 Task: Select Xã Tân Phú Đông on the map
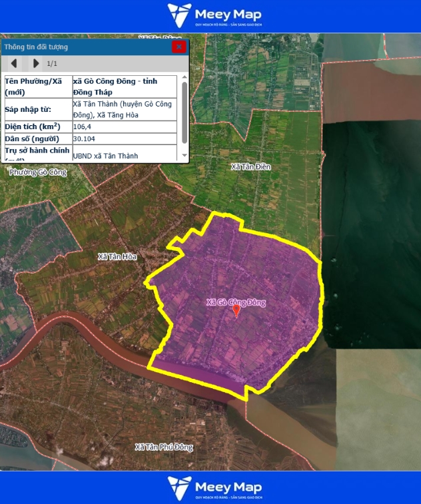(164, 447)
